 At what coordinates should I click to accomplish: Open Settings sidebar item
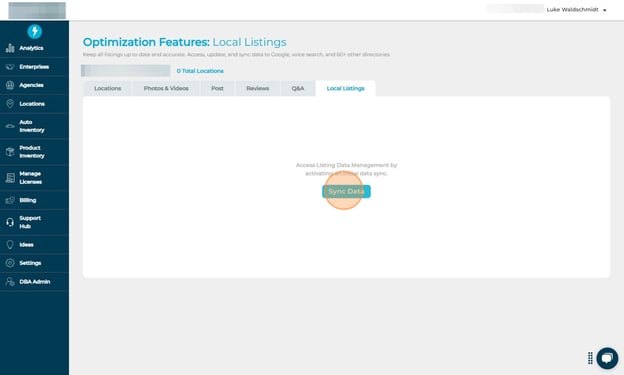point(34,263)
